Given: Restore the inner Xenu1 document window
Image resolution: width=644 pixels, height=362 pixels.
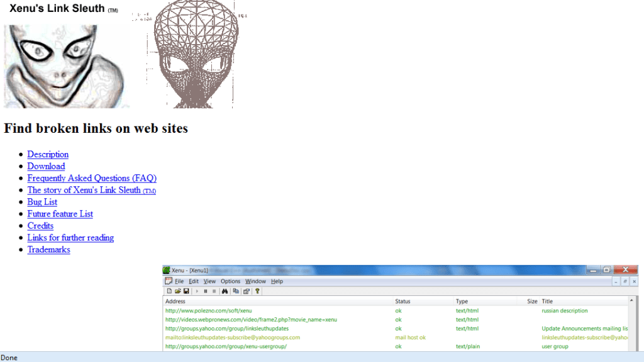Looking at the screenshot, I should point(625,281).
